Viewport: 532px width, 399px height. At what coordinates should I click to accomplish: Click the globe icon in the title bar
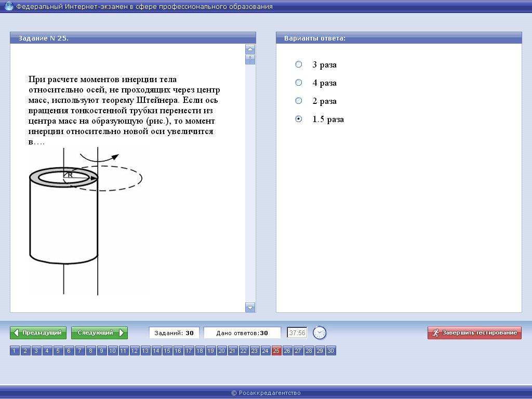[8, 6]
